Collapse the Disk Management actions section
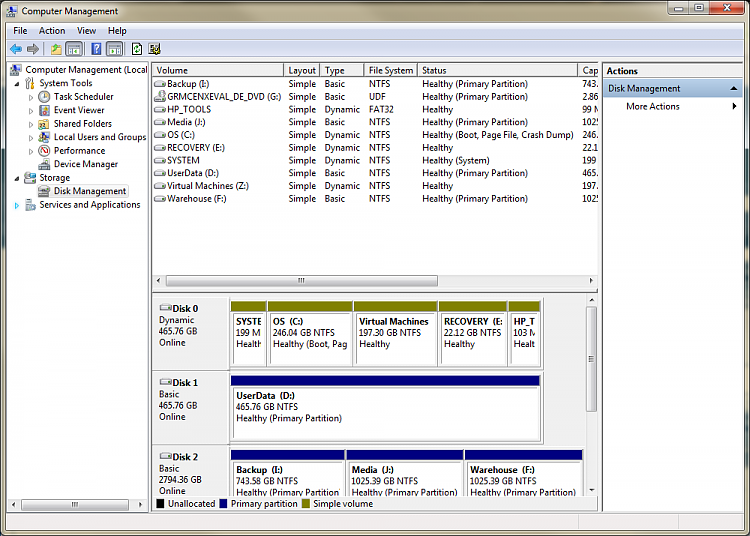Viewport: 750px width, 536px height. [733, 88]
